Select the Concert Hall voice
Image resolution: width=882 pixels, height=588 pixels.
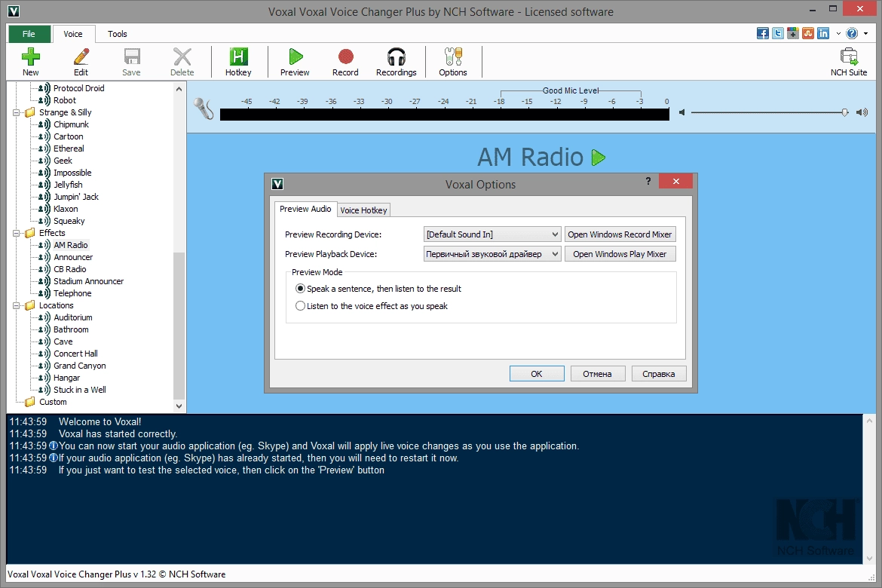click(75, 354)
